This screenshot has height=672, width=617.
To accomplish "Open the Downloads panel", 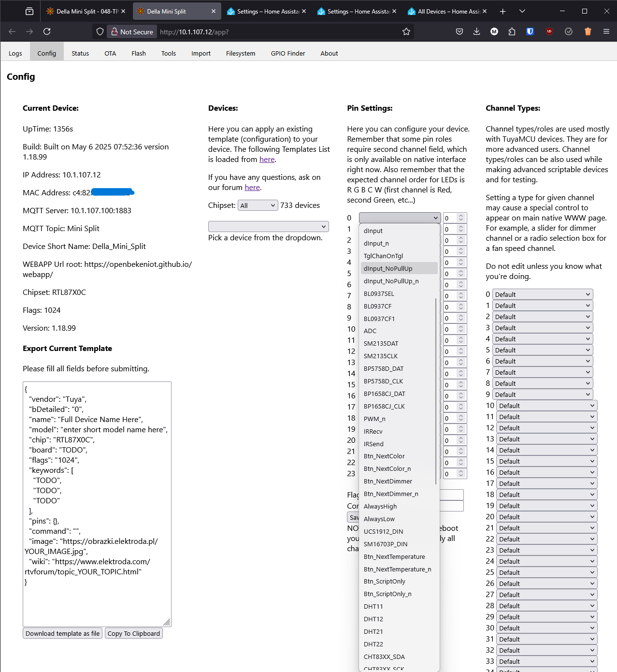I will click(476, 31).
